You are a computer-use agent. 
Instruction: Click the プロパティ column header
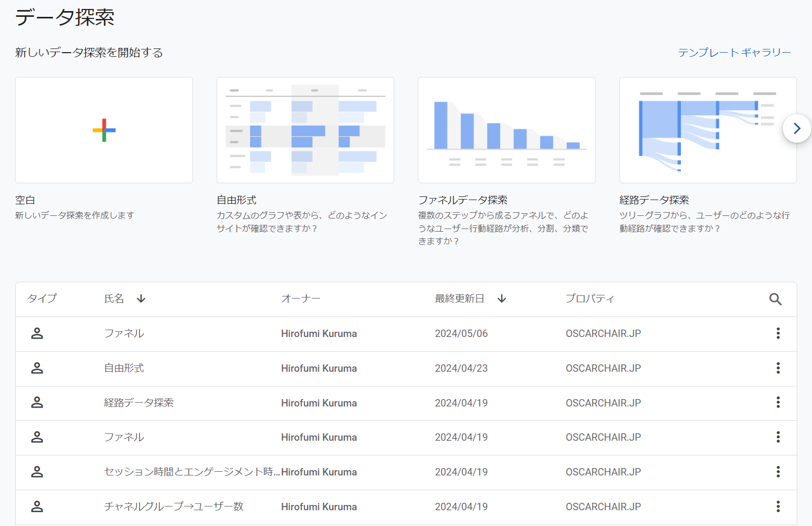point(590,299)
